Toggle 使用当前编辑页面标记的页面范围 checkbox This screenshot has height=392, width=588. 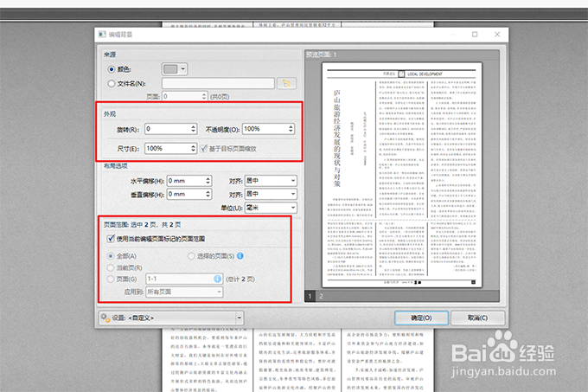(x=111, y=239)
